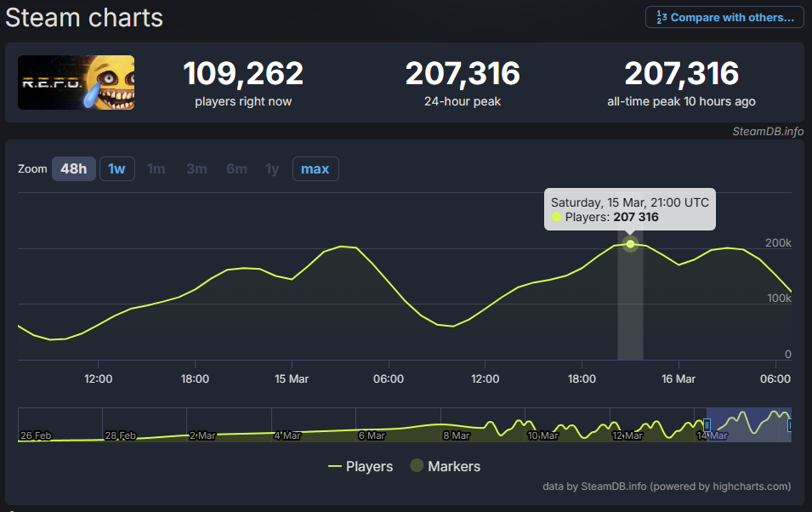Image resolution: width=812 pixels, height=512 pixels.
Task: Click the 16 Mar x-axis label
Action: click(x=679, y=378)
